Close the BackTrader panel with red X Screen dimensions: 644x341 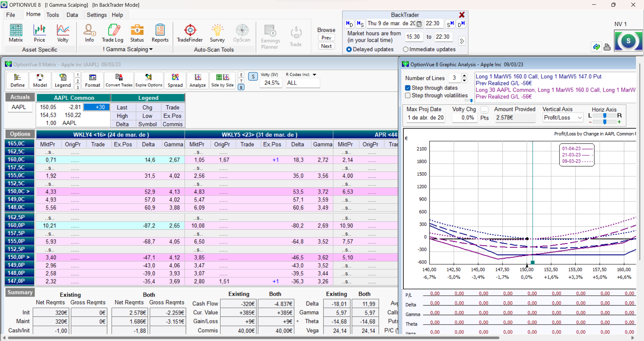tap(462, 15)
